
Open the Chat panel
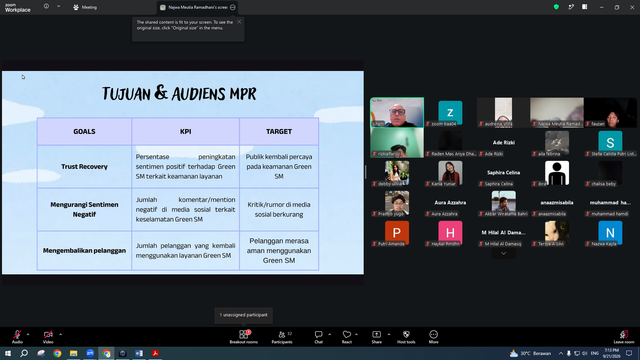click(318, 337)
